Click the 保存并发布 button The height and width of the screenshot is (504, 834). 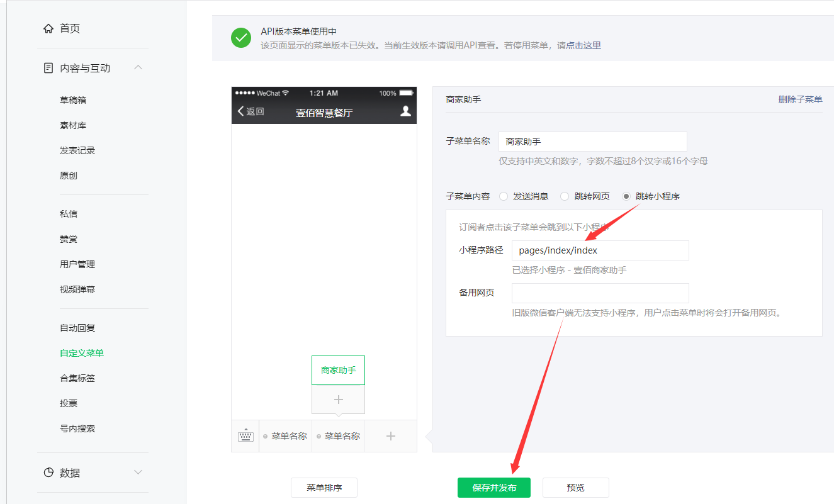click(494, 488)
